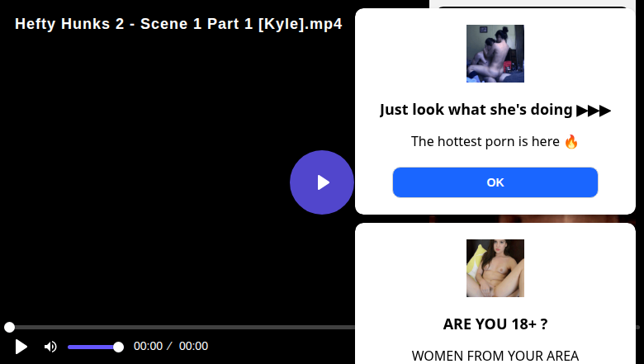Click the triple arrow symbols in heading

(594, 110)
